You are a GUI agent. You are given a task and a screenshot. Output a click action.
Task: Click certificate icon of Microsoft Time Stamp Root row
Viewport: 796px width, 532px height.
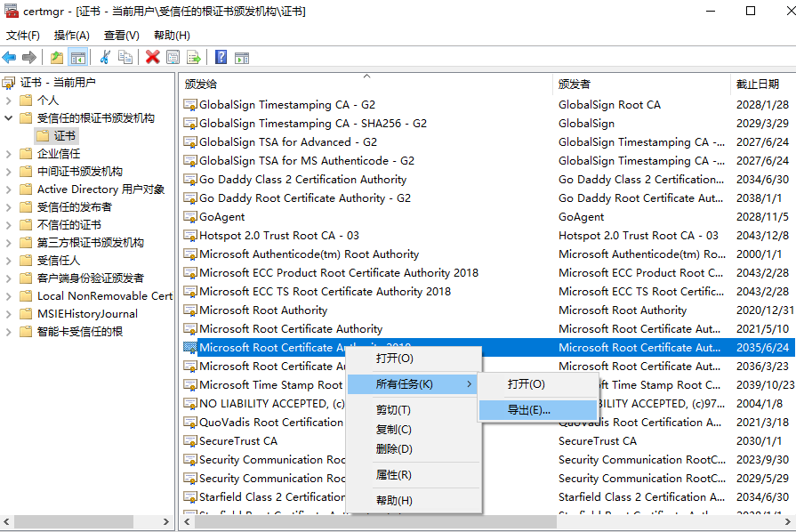tap(190, 385)
